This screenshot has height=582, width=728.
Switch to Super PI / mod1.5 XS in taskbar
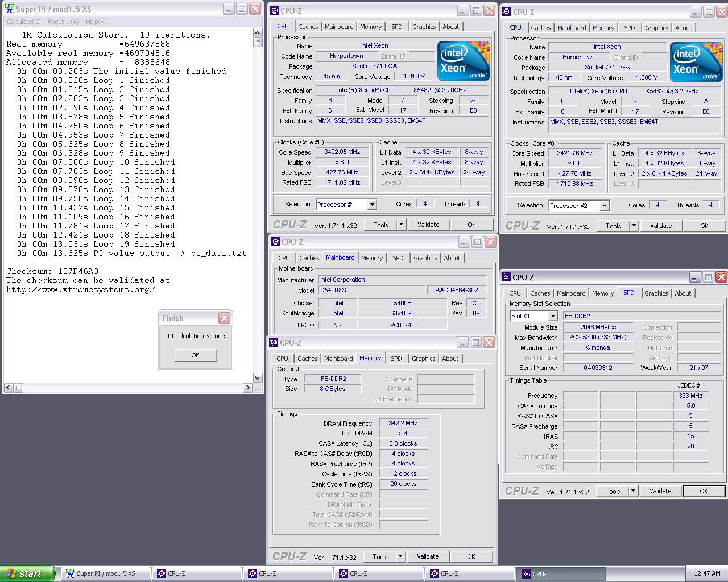tap(106, 573)
